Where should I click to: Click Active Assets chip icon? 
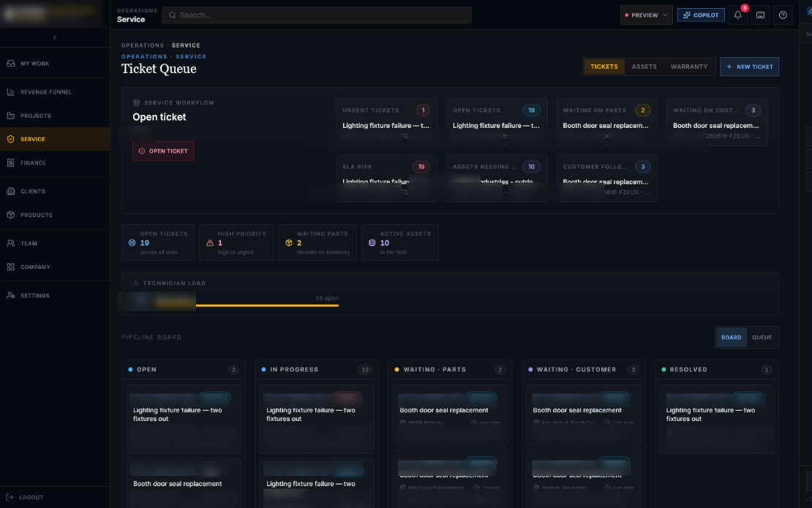(x=372, y=243)
